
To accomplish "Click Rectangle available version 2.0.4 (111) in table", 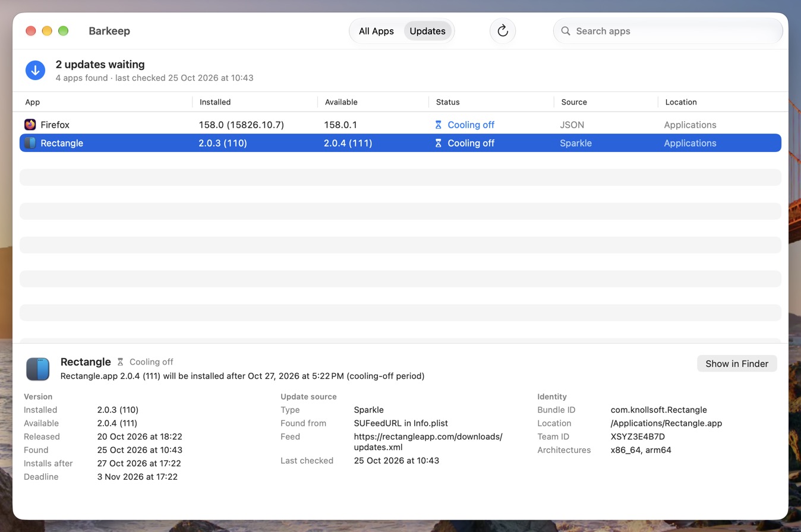I will [348, 143].
